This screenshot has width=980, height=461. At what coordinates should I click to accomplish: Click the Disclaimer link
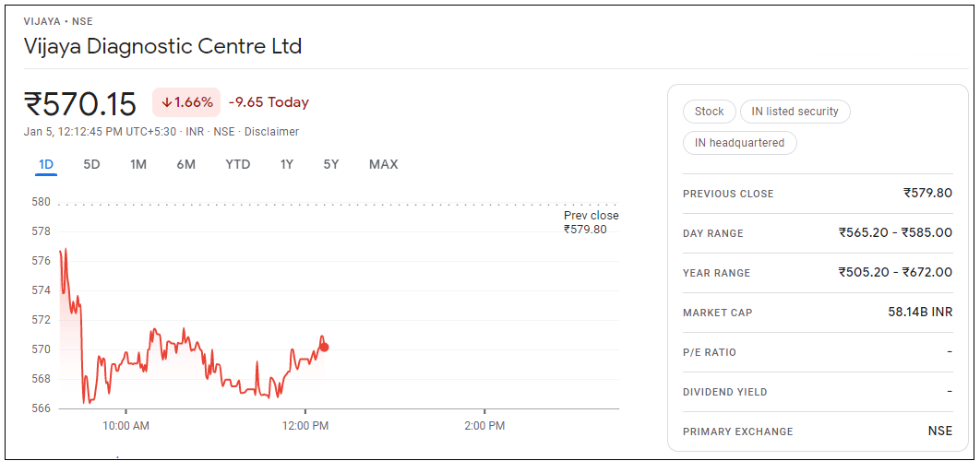tap(271, 132)
